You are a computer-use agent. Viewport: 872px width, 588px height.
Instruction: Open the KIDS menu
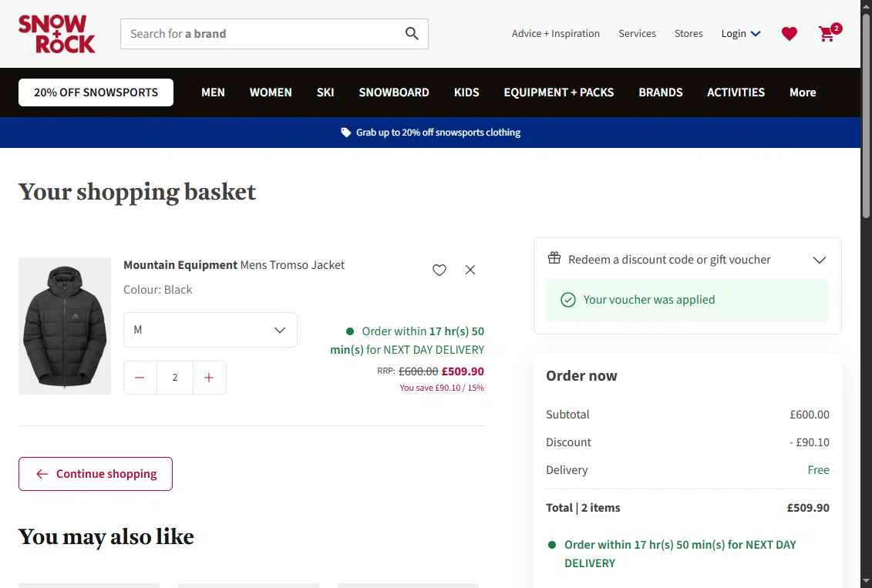[466, 92]
